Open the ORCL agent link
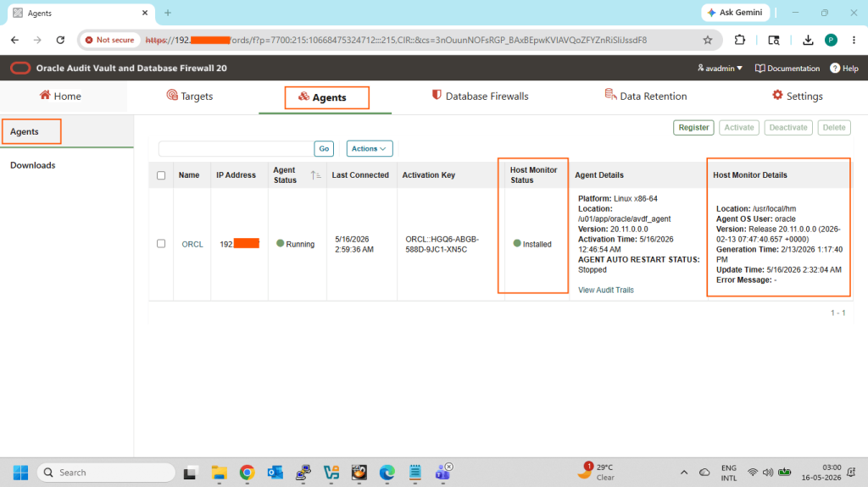This screenshot has width=868, height=487. pos(192,244)
